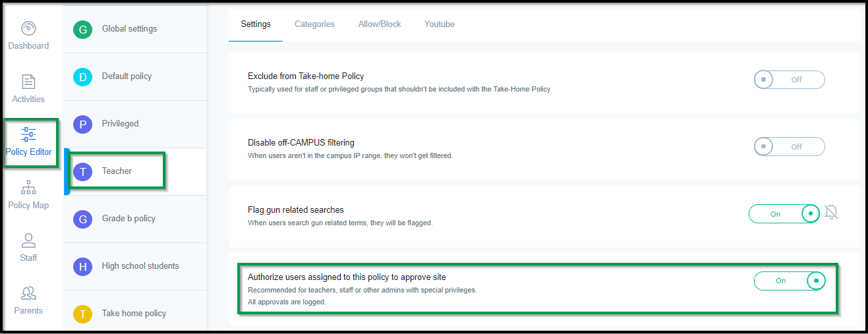Click the purple P avatar for Privileged

pyautogui.click(x=82, y=124)
